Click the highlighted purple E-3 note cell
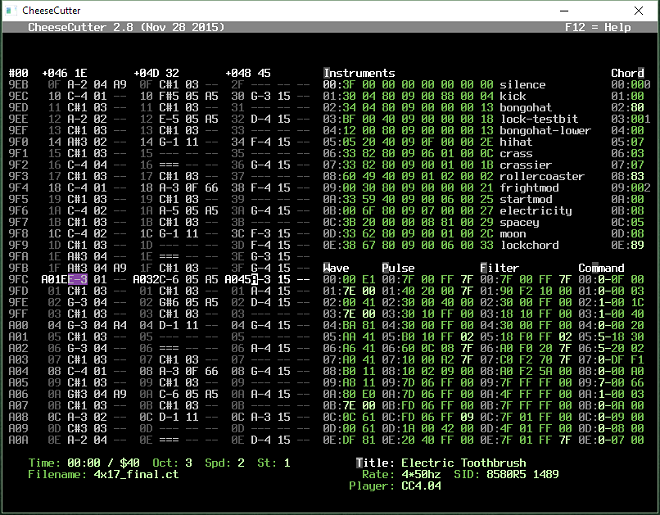The image size is (660, 515). point(78,279)
